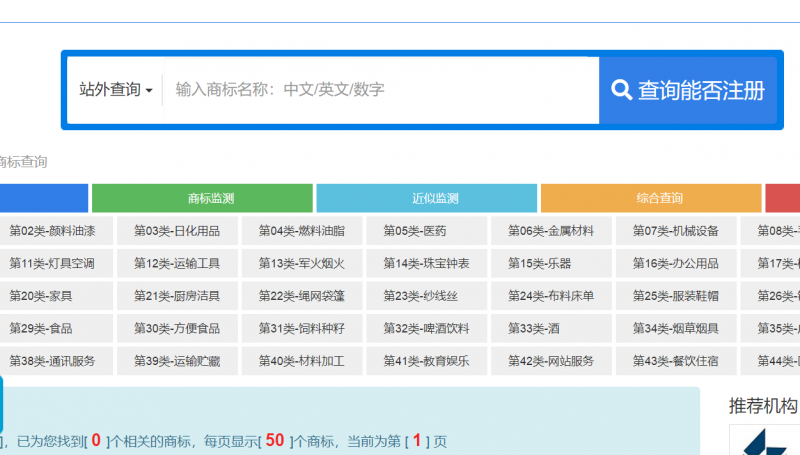800x455 pixels.
Task: Open the 站外查询 dropdown
Action: [116, 90]
